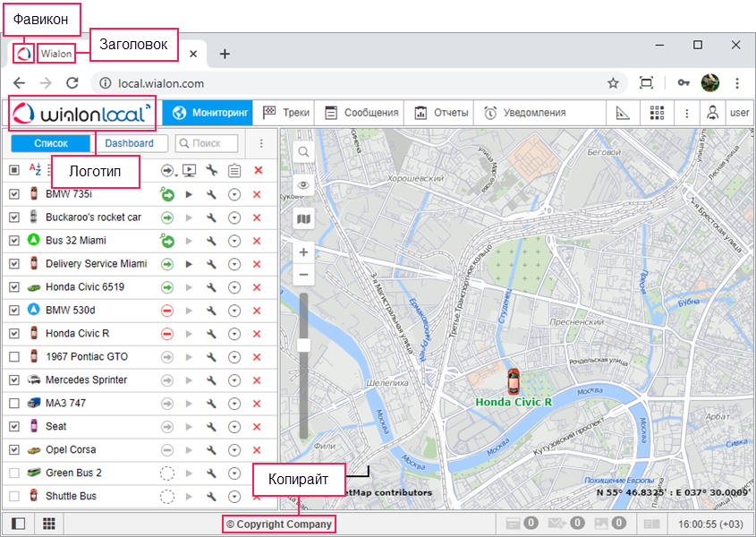Check the 1967 Pontiac GTO checkbox
Screen dimensions: 756x537
pyautogui.click(x=13, y=357)
